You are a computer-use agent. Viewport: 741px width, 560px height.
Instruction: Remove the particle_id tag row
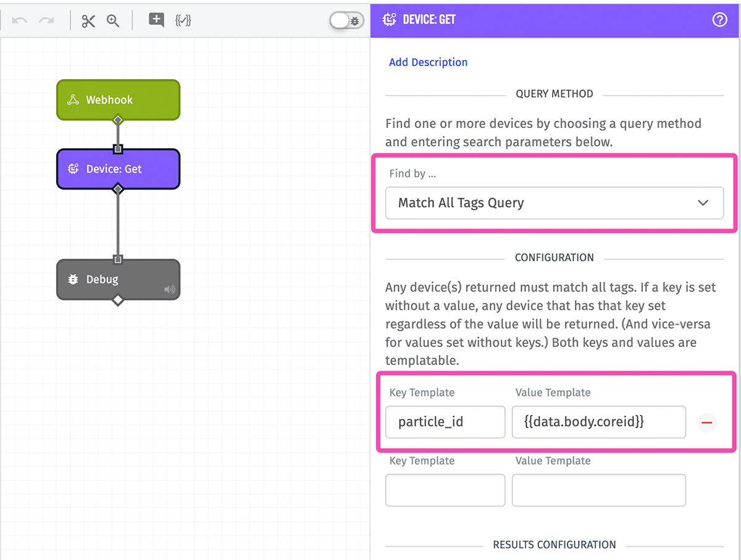[x=707, y=422]
